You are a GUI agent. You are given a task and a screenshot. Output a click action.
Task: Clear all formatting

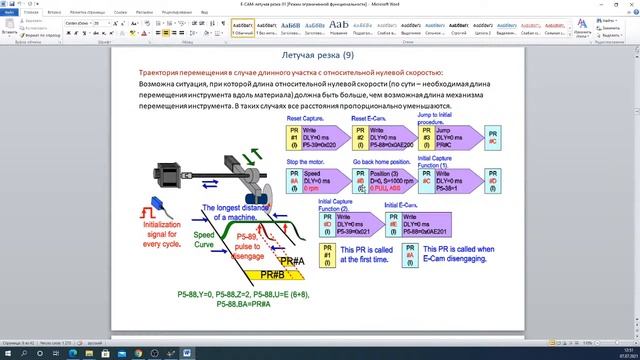[x=147, y=24]
